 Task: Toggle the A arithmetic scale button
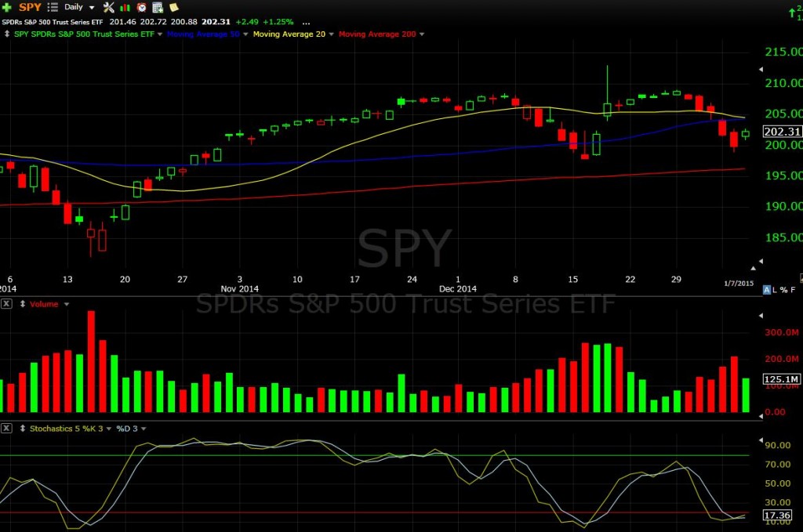[x=767, y=290]
